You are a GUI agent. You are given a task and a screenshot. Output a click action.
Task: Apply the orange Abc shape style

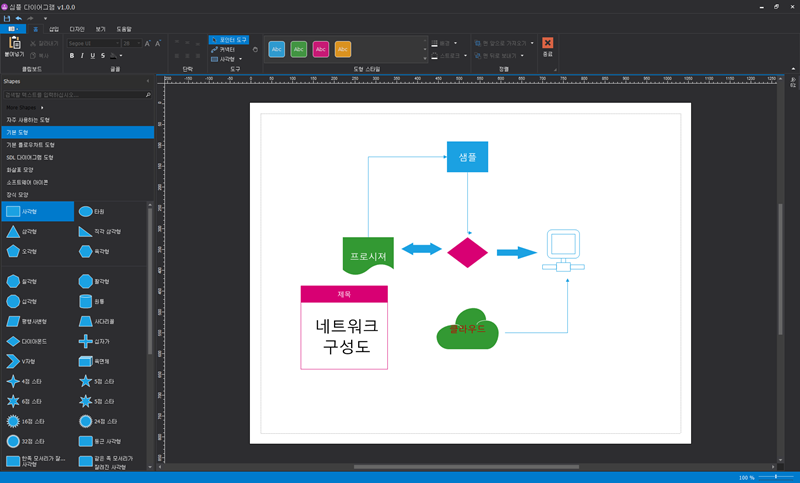point(343,49)
